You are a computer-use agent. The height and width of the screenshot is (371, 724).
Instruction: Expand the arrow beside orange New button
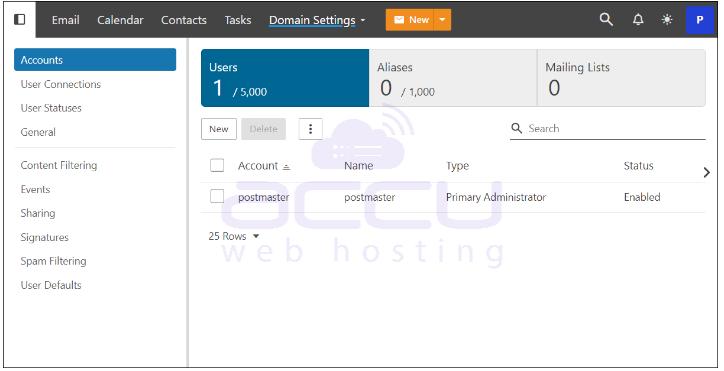(x=442, y=20)
